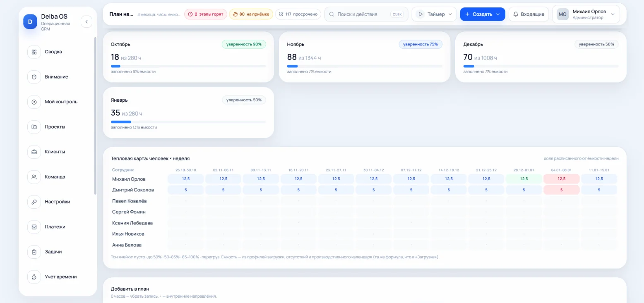
Task: Open the Настройки key icon
Action: point(34,202)
